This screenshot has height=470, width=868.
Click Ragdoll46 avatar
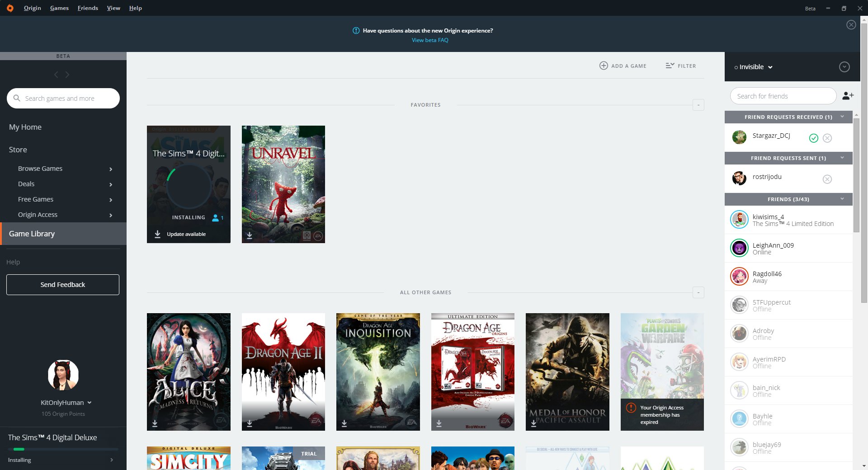pyautogui.click(x=740, y=277)
